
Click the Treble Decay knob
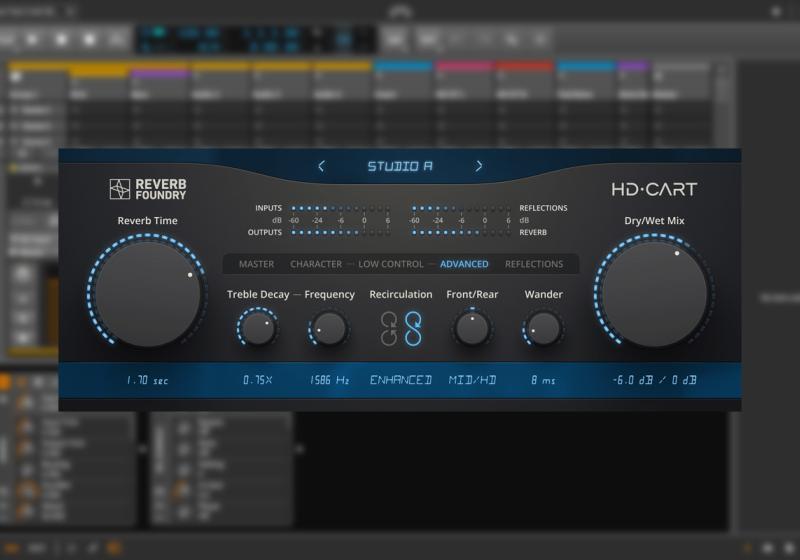click(258, 328)
